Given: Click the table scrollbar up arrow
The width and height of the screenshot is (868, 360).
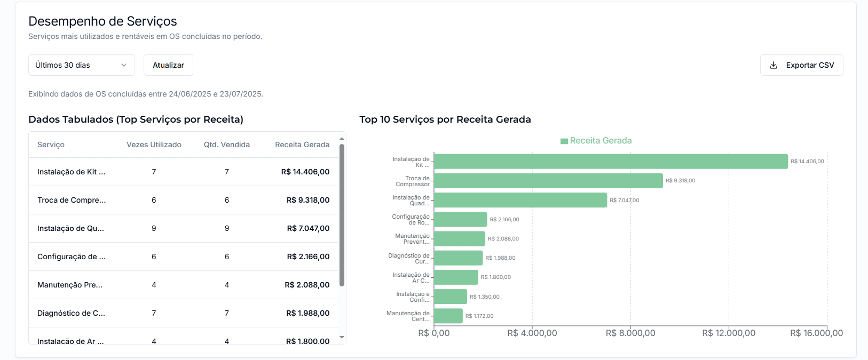Looking at the screenshot, I should pos(342,139).
